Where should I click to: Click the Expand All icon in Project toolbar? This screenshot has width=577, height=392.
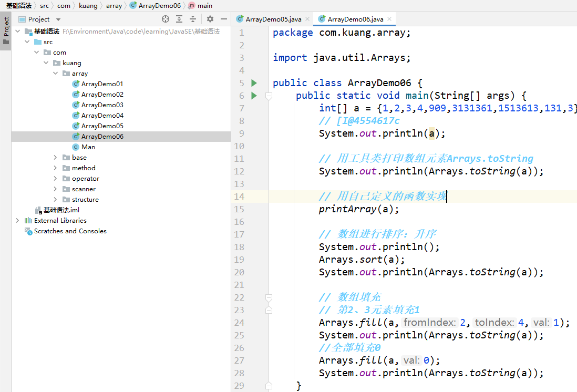(x=179, y=19)
